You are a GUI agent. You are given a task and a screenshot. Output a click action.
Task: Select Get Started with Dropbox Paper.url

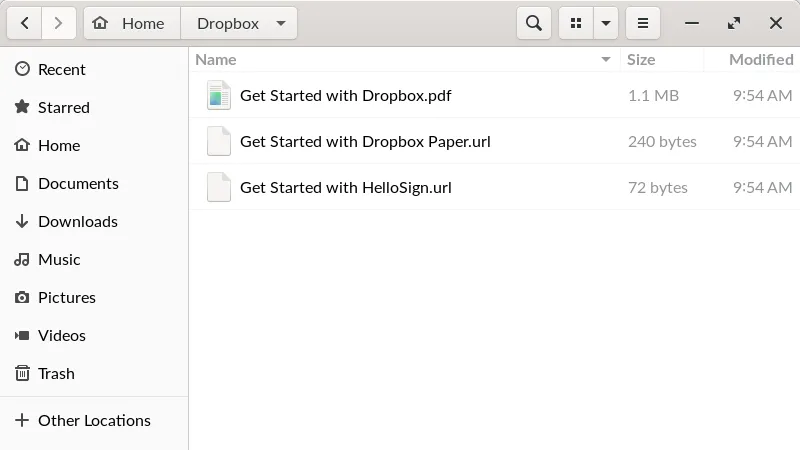click(365, 141)
